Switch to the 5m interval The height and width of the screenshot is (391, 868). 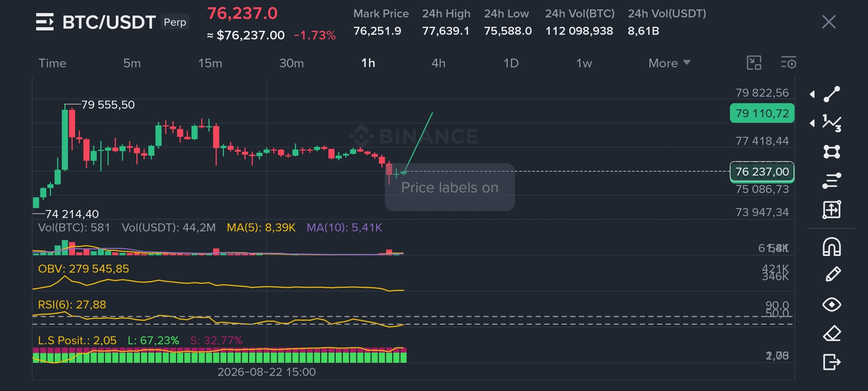132,63
